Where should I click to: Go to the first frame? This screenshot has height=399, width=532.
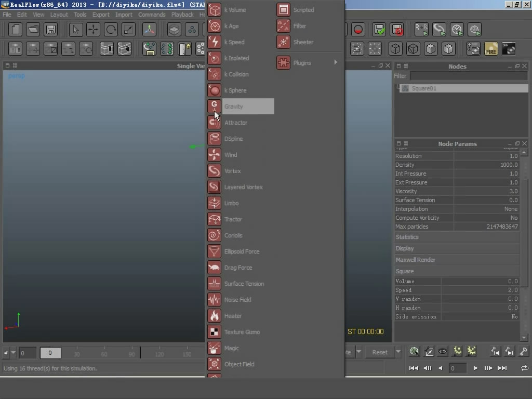pos(414,368)
